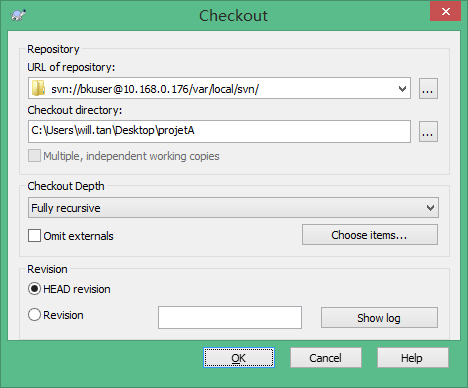
Task: Click the Checkout directory path field
Action: (x=219, y=131)
